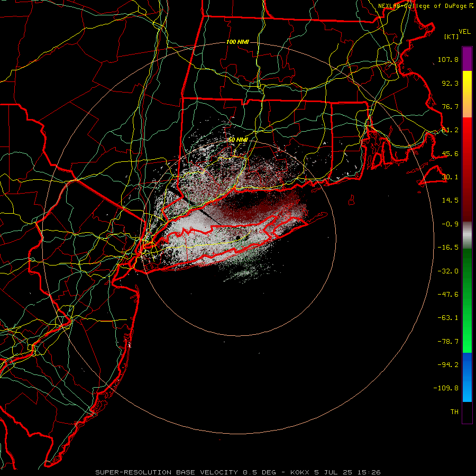The height and width of the screenshot is (476, 476).
Task: Click the purple segment of the velocity color bar
Action: tap(467, 59)
